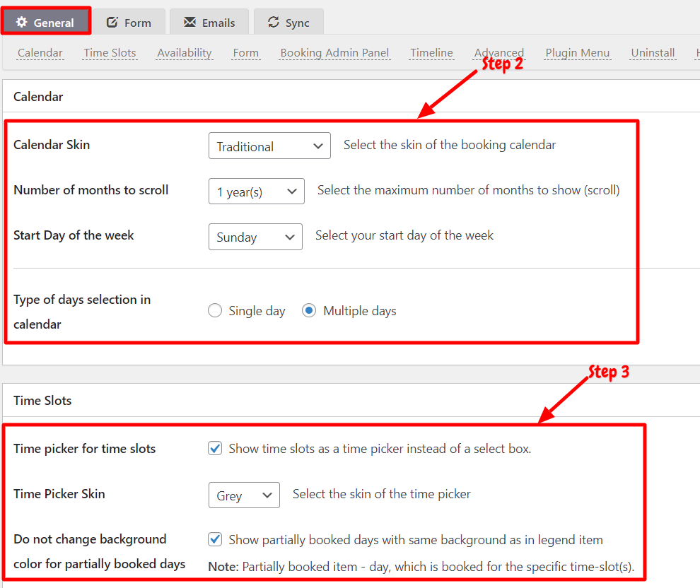Click the 'Calendar' panel heading text
This screenshot has height=588, width=700.
(38, 97)
